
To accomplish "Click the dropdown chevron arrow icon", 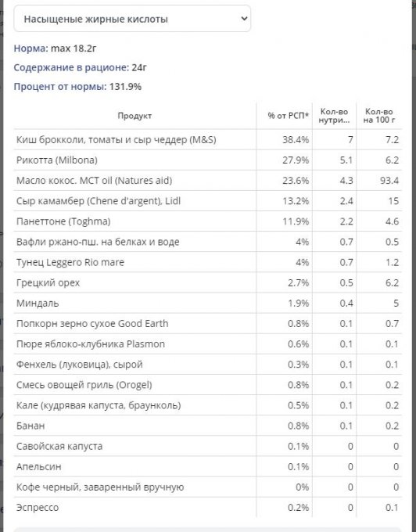I will (244, 19).
